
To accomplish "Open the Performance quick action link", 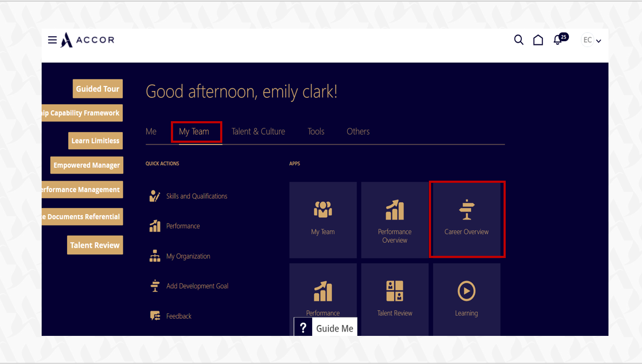I will pyautogui.click(x=183, y=226).
